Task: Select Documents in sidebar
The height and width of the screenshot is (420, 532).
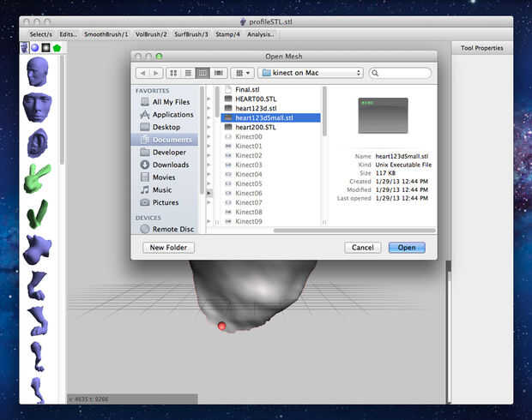Action: point(165,140)
